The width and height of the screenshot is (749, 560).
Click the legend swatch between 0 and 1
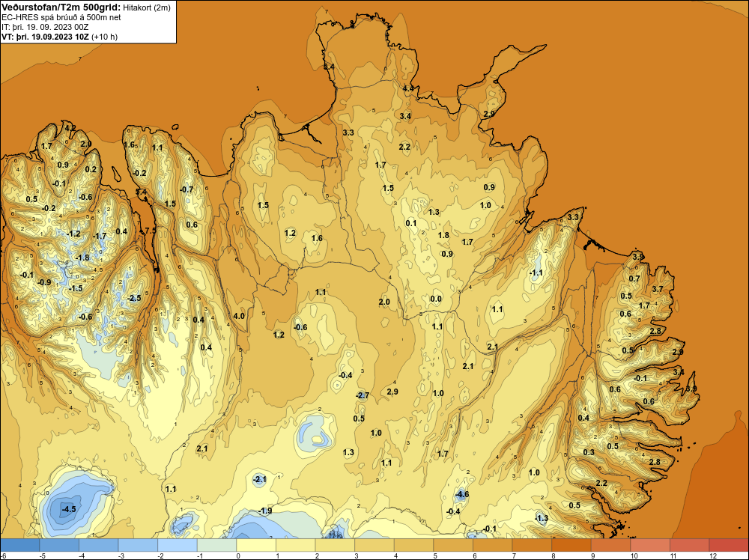(x=256, y=545)
